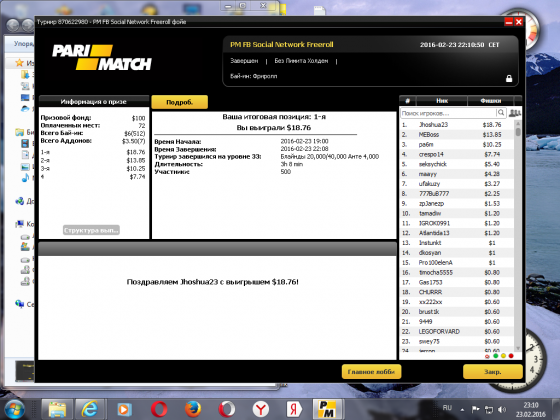Click RU language indicator
Viewport: 560px width, 420px height.
(x=447, y=408)
